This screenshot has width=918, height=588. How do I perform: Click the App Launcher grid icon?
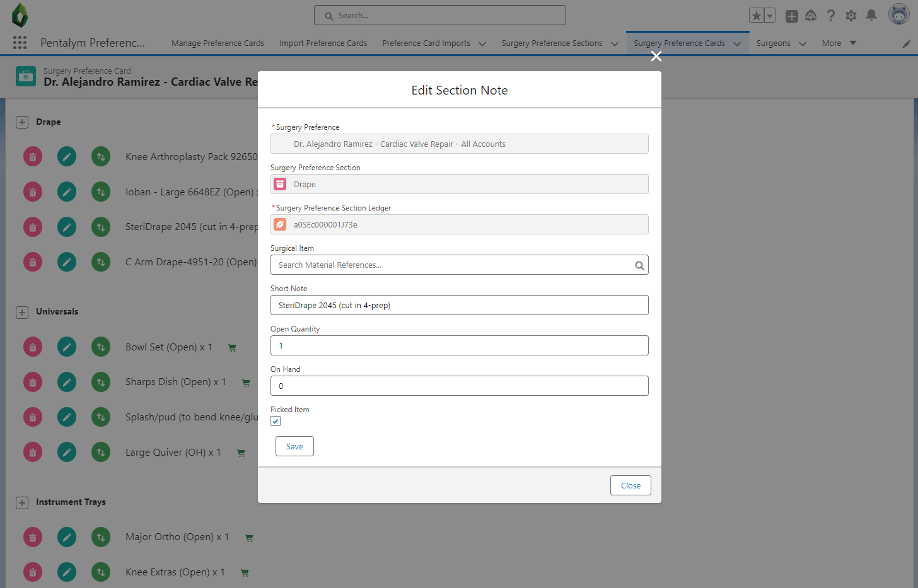click(20, 43)
